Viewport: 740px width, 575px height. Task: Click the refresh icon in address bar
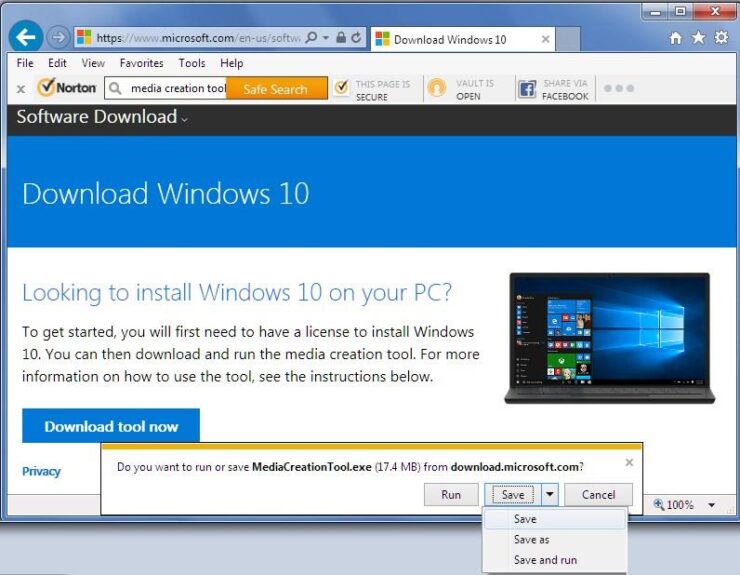(357, 38)
